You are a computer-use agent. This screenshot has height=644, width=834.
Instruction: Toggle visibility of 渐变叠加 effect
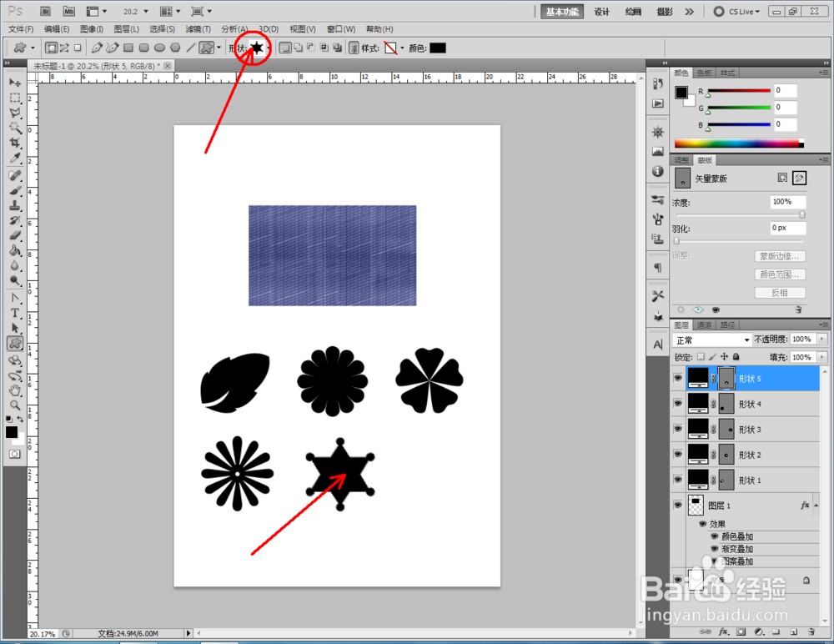tap(715, 549)
